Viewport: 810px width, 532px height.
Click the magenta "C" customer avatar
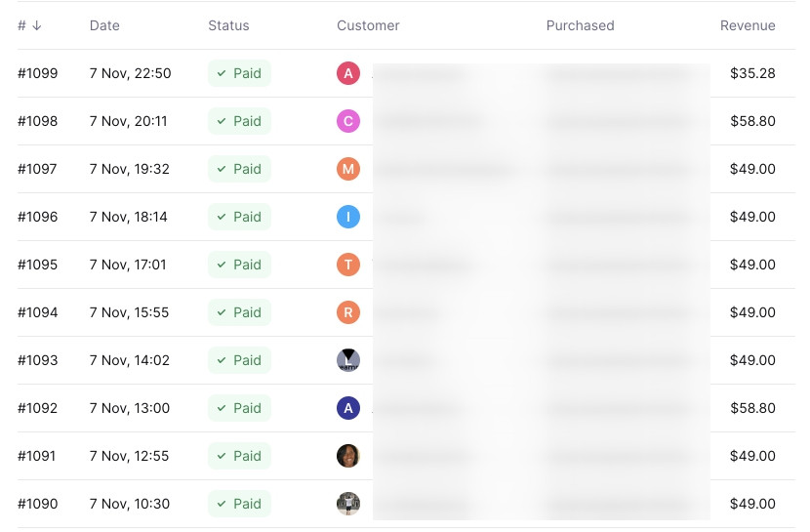pos(348,121)
